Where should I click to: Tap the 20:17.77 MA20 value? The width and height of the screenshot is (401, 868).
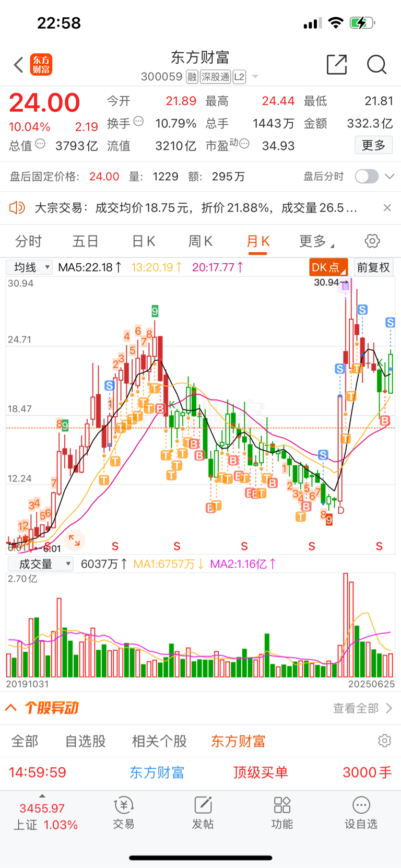(218, 267)
